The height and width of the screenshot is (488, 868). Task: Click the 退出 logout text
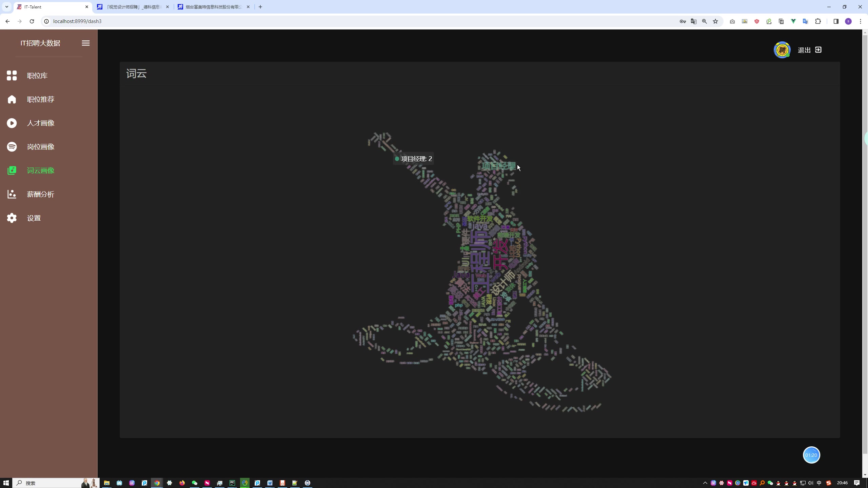tap(804, 50)
